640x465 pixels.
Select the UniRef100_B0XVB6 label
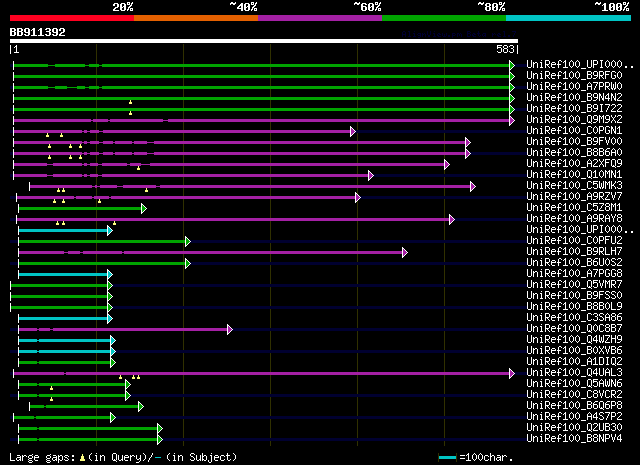pos(574,351)
